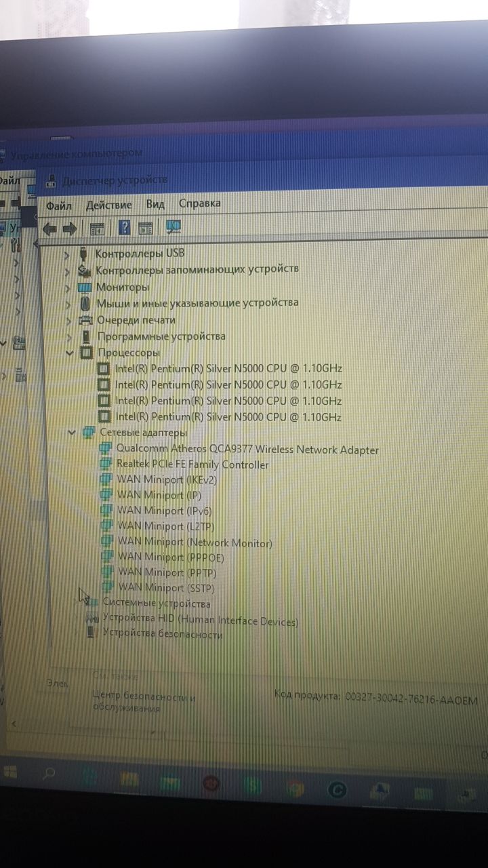The image size is (488, 868).
Task: Open the Вид menu
Action: (155, 203)
